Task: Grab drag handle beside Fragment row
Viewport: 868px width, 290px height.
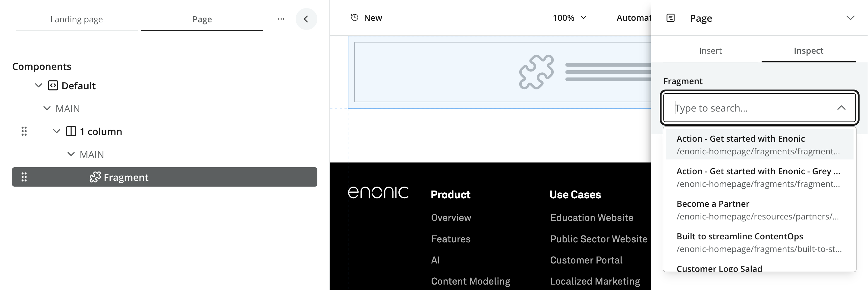Action: coord(24,177)
